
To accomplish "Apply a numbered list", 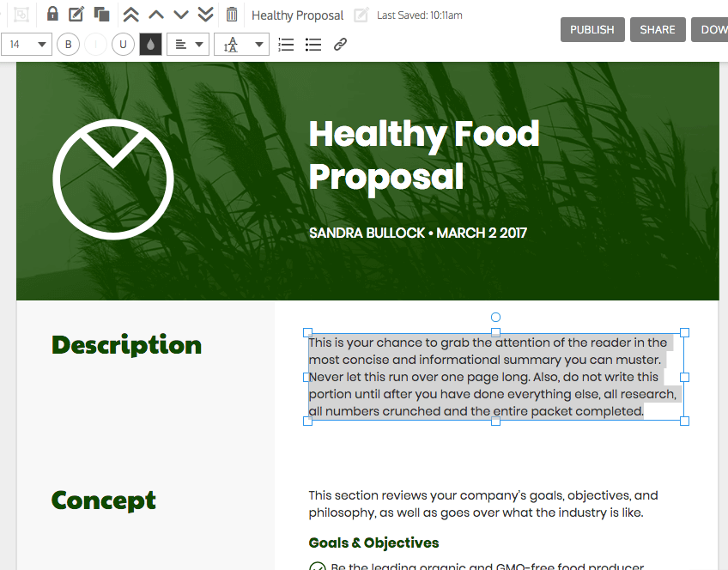I will tap(286, 44).
